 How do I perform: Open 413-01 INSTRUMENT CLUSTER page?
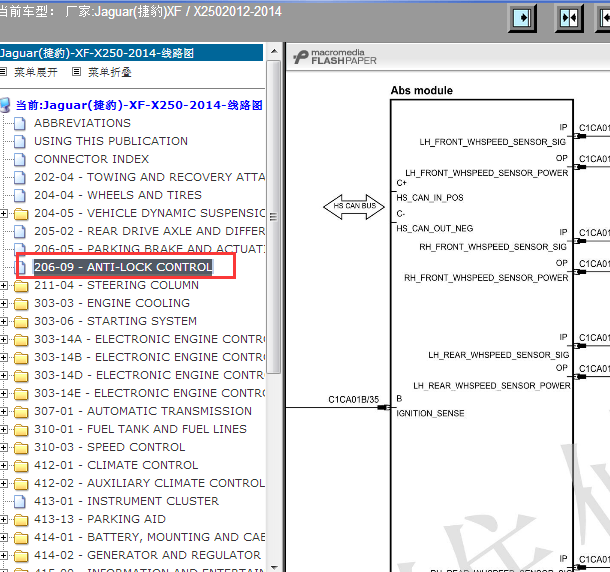point(126,501)
